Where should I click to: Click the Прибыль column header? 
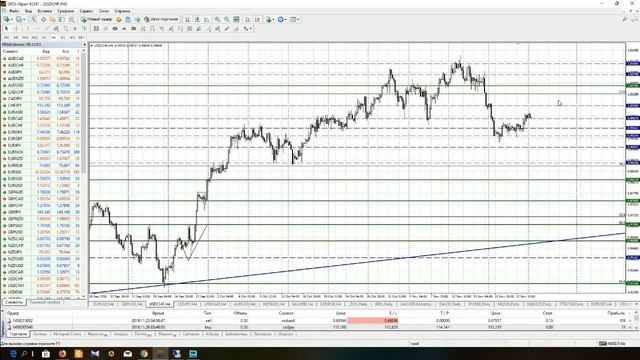point(616,313)
